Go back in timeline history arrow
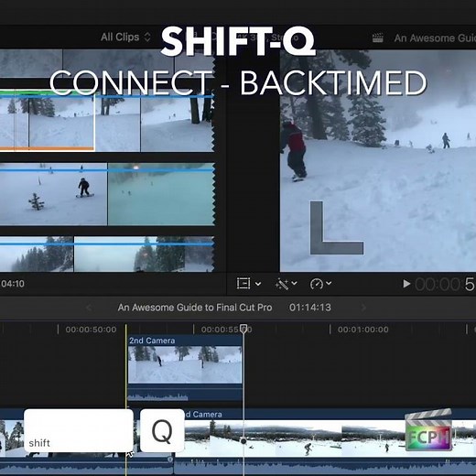The width and height of the screenshot is (476, 476). [x=89, y=308]
